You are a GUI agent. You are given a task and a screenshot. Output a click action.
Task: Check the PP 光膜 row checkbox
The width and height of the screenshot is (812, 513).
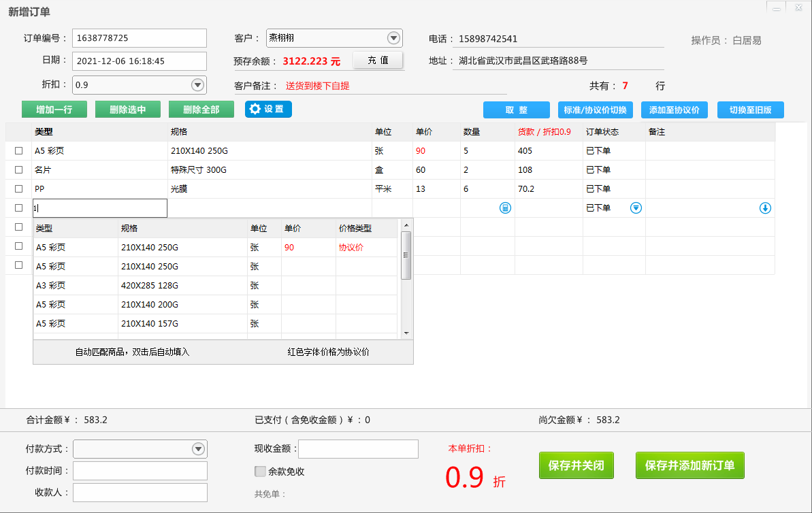point(19,189)
